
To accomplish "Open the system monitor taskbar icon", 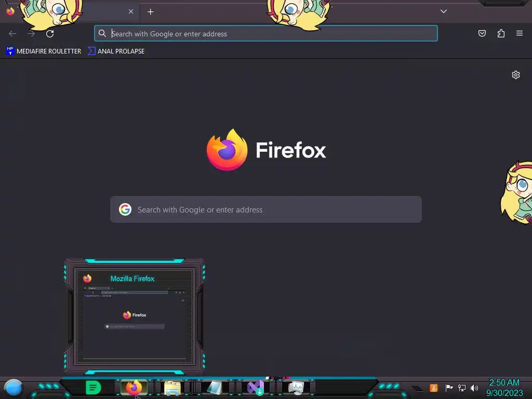I will coord(296,388).
